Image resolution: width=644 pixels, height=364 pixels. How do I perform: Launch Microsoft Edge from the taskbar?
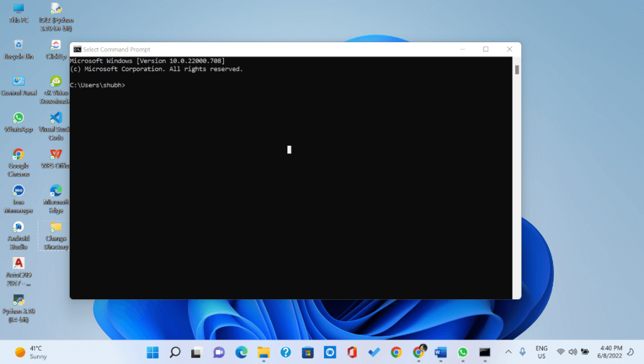(x=241, y=352)
